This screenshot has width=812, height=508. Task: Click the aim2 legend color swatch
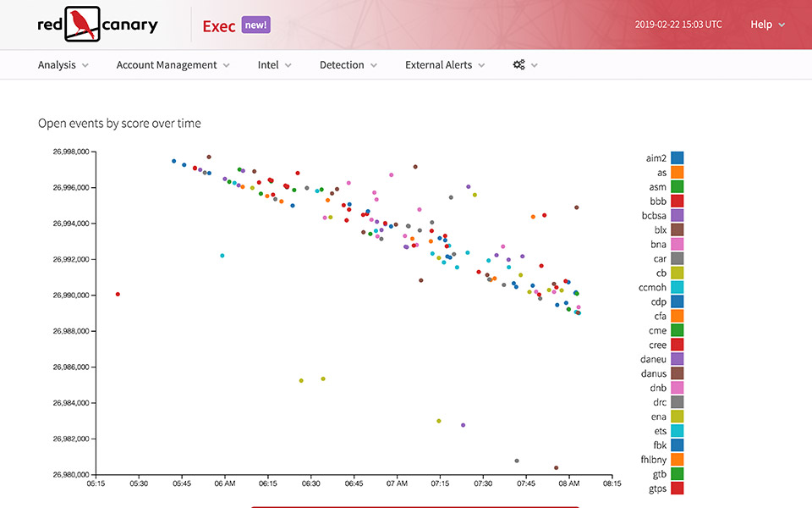point(678,157)
